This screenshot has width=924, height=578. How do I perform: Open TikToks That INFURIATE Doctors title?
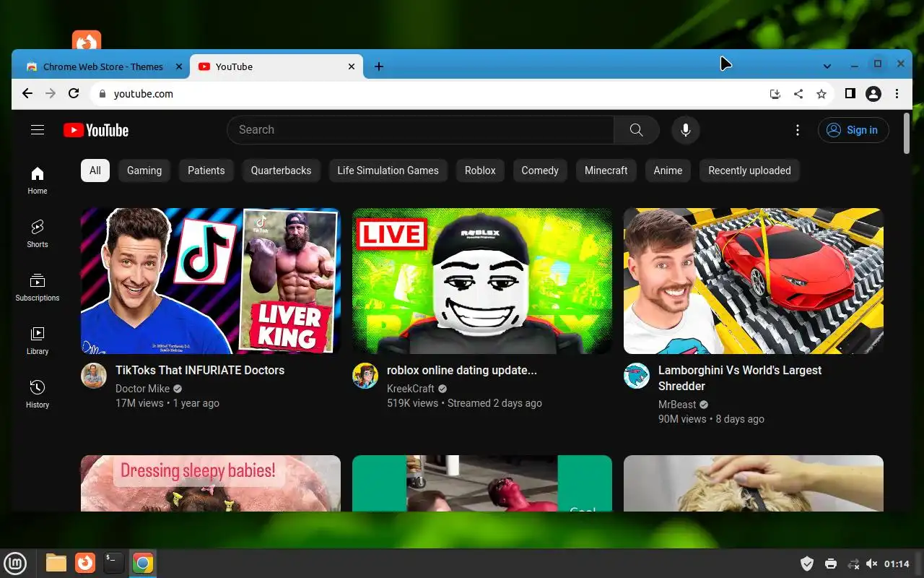click(x=200, y=370)
